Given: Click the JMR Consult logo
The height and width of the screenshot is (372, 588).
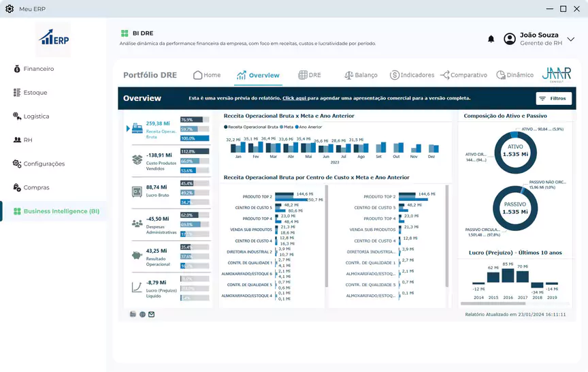Looking at the screenshot, I should point(557,75).
